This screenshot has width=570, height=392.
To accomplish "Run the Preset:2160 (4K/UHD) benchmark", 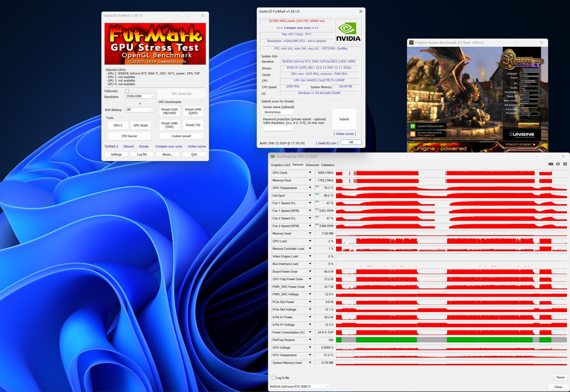I will (170, 111).
